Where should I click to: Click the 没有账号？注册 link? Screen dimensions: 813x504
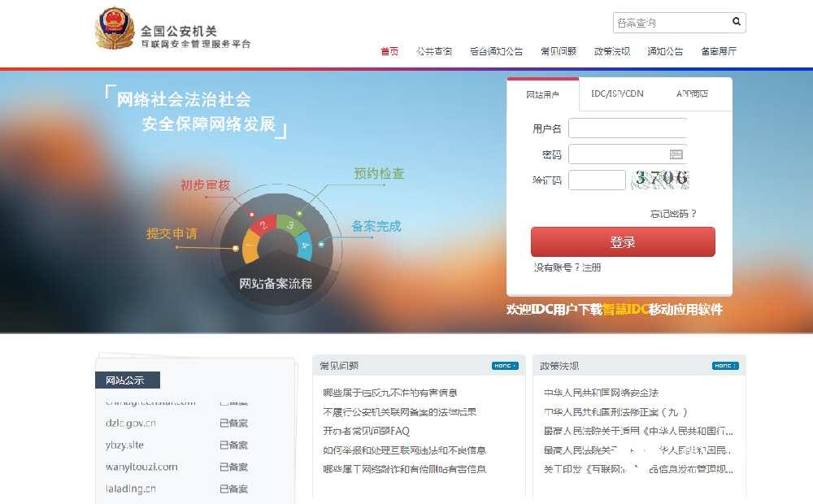click(x=567, y=267)
